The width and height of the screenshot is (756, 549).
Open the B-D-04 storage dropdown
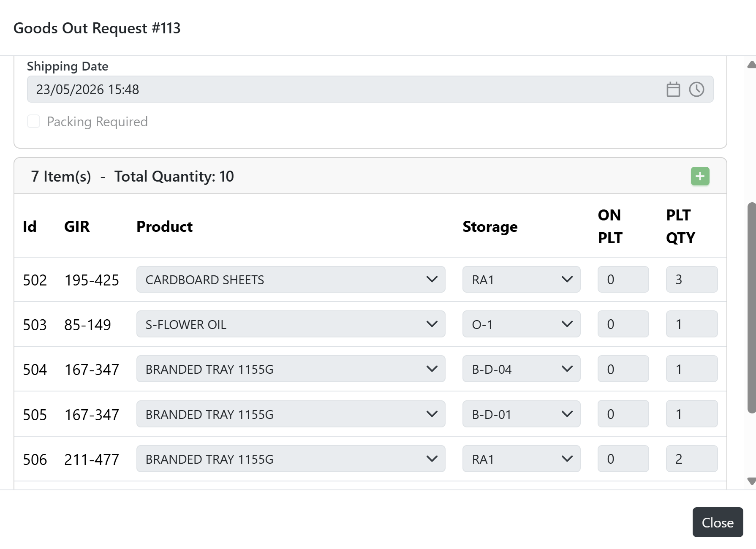pos(521,369)
